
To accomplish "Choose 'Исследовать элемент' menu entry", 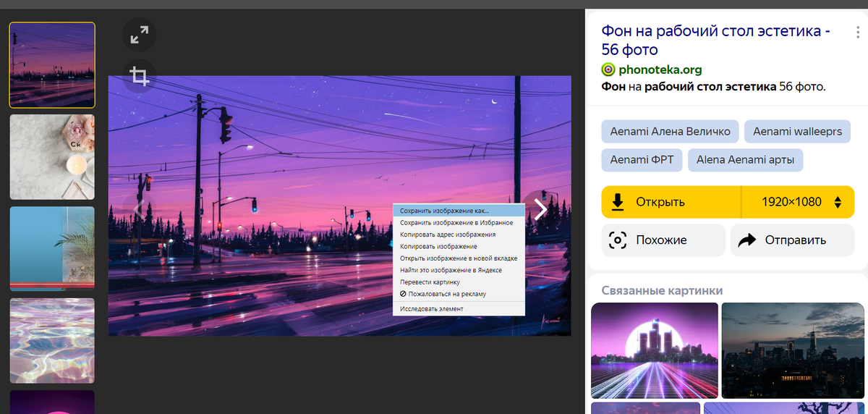I will 459,308.
